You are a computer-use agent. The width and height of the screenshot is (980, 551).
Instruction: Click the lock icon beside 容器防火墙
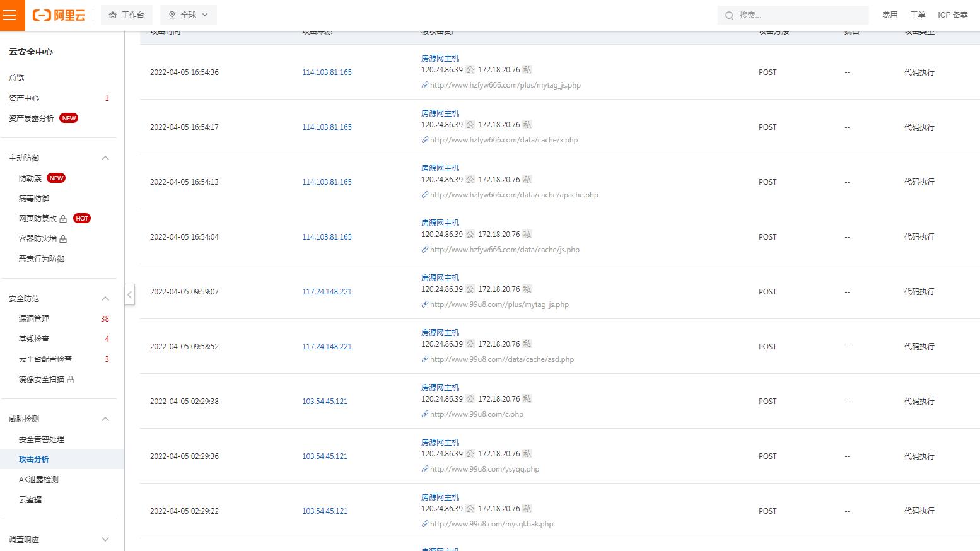[x=63, y=239]
